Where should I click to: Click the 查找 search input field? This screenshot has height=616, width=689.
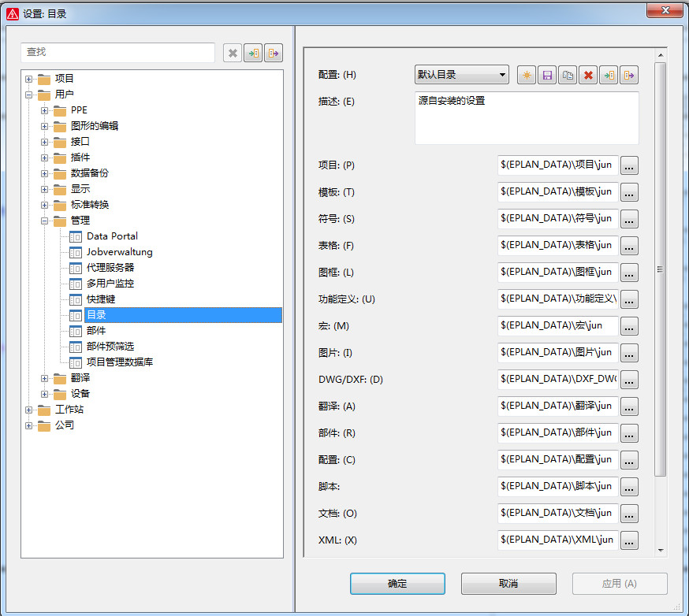(x=117, y=52)
